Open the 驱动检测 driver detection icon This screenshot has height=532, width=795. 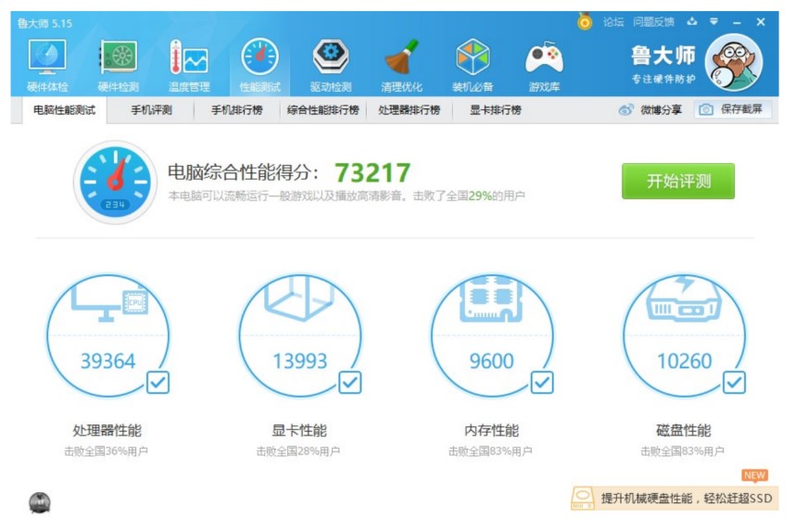click(x=331, y=65)
